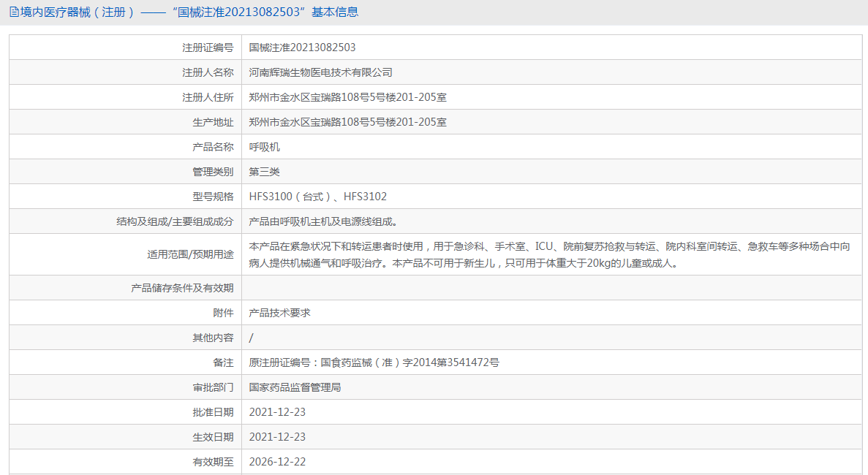Click the 型号规格 label
This screenshot has width=868, height=475.
click(213, 197)
